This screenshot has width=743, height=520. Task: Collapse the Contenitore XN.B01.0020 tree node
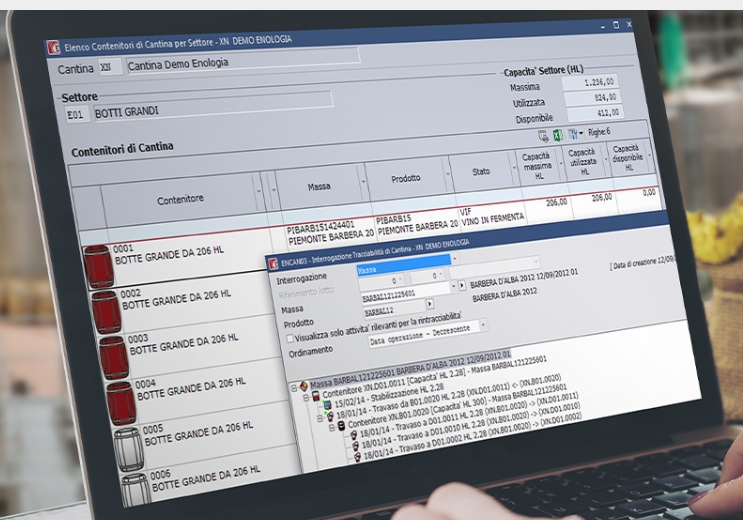(x=332, y=428)
